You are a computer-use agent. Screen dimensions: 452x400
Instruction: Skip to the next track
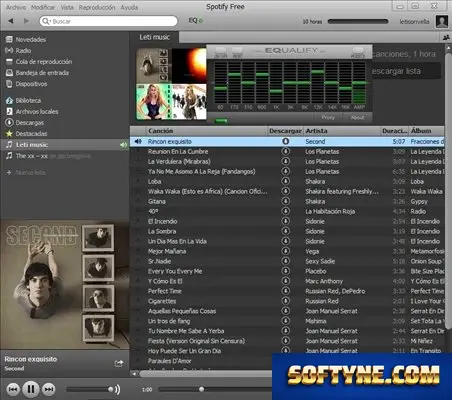[49, 389]
